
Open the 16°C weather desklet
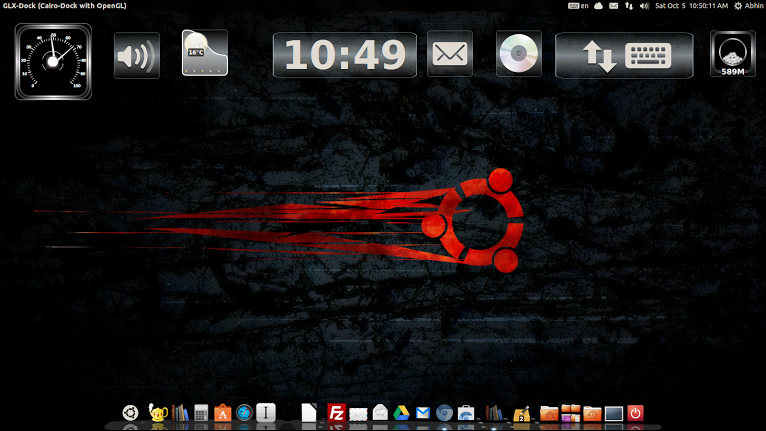click(205, 53)
